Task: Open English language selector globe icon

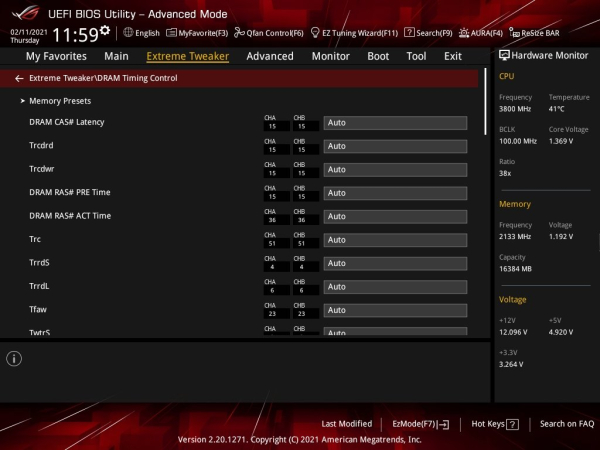Action: (128, 32)
